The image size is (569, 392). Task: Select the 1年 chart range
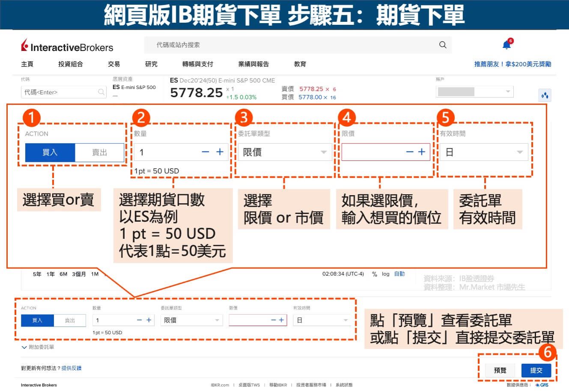coord(51,274)
